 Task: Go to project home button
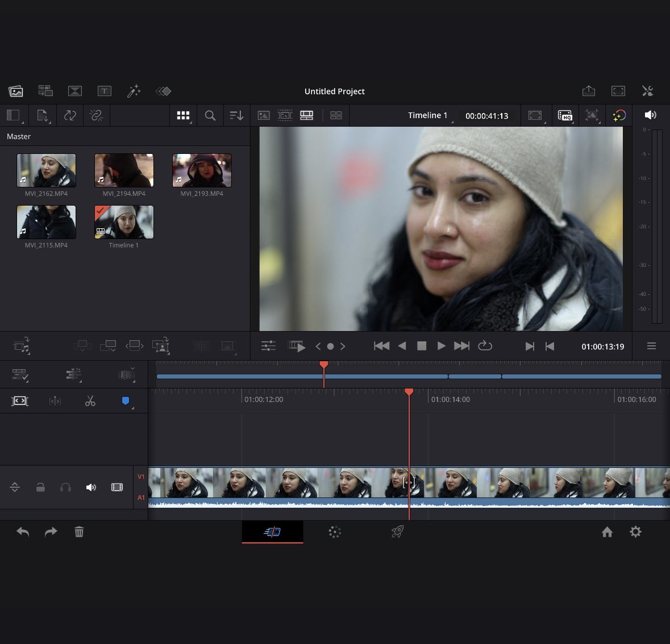(607, 532)
